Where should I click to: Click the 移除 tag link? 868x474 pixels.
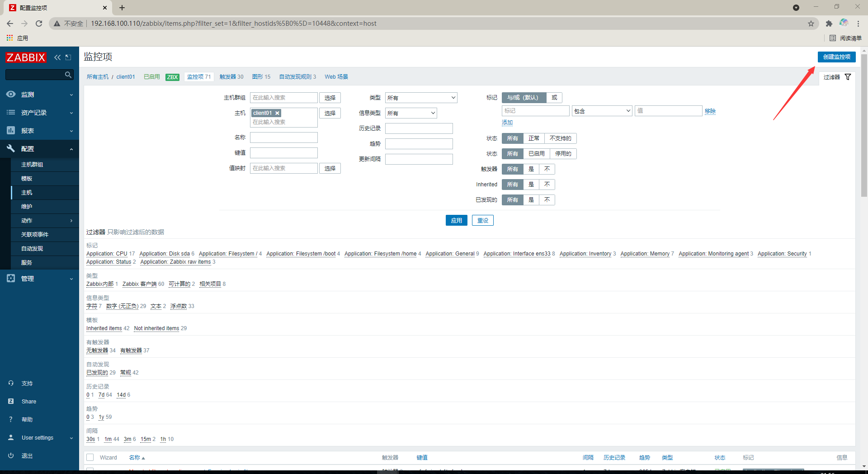coord(710,111)
